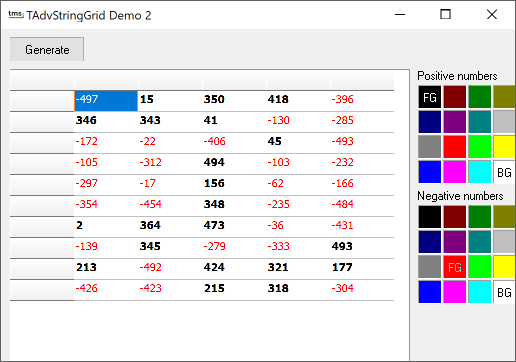The width and height of the screenshot is (516, 362).
Task: Pick olive swatch under Positive numbers
Action: (x=504, y=97)
